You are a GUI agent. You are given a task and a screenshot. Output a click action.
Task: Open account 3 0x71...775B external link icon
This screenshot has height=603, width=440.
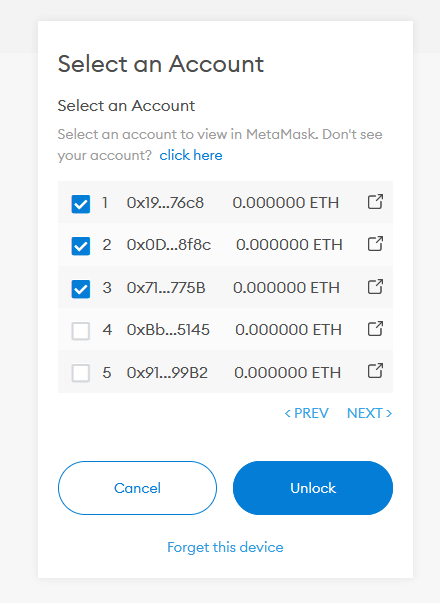click(375, 287)
